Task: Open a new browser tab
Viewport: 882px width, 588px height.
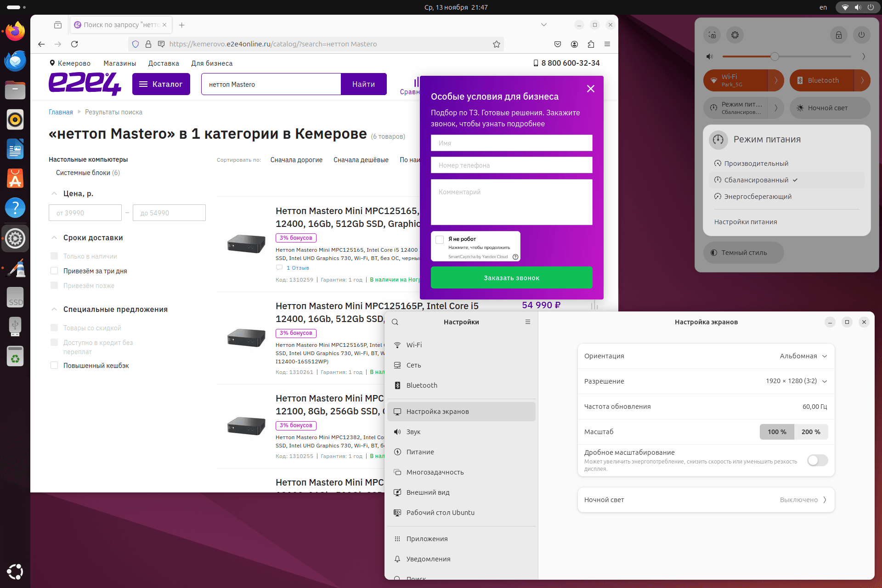Action: point(182,25)
